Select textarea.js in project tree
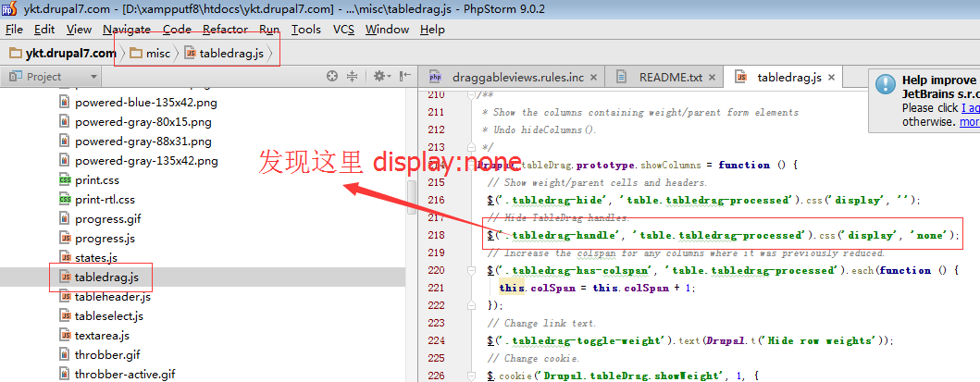Image resolution: width=980 pixels, height=382 pixels. 102,336
